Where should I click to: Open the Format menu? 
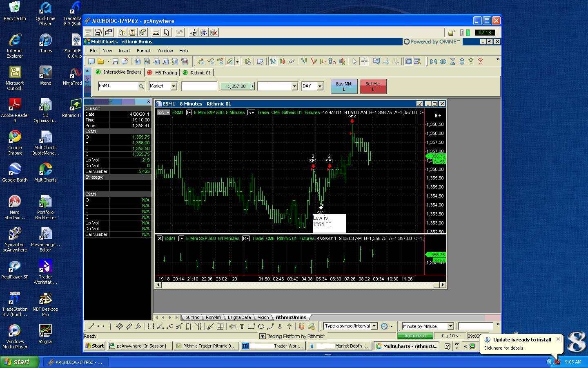[x=144, y=51]
